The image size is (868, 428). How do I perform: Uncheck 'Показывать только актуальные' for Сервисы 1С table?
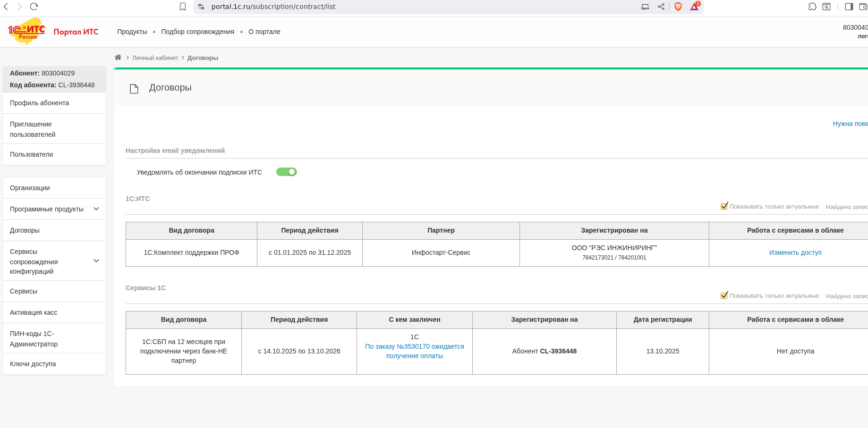coord(724,295)
